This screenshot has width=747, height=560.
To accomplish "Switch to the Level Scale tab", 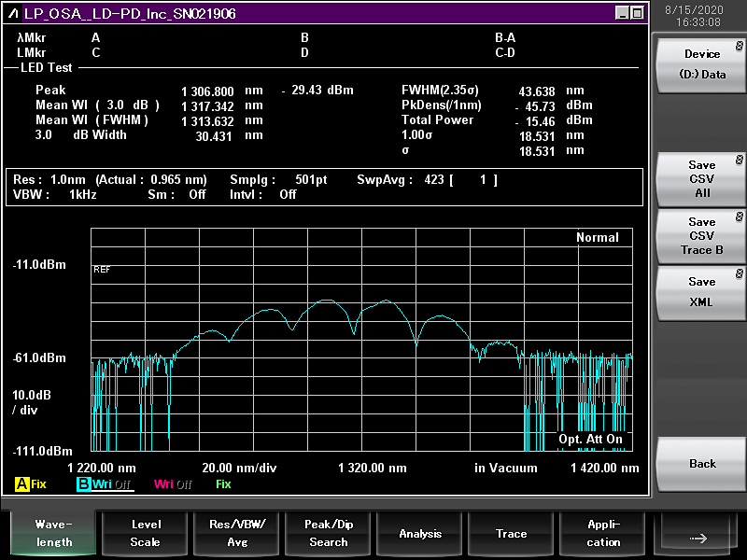I will point(146,534).
